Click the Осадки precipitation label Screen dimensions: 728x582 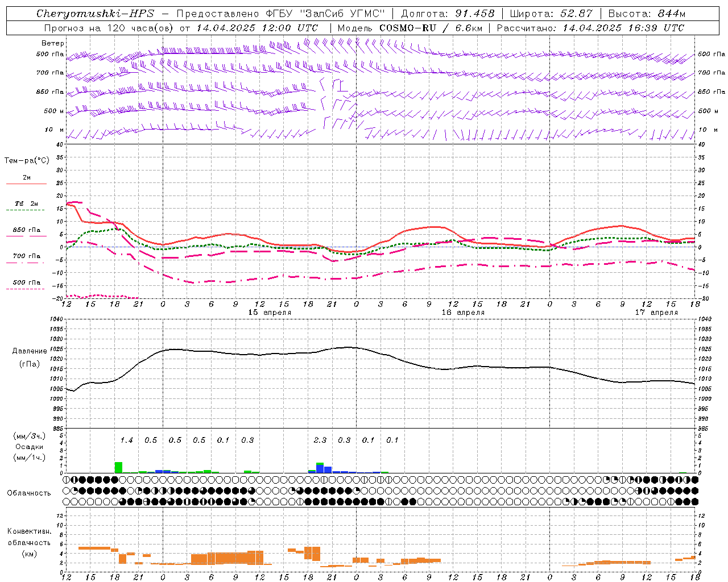[x=29, y=447]
